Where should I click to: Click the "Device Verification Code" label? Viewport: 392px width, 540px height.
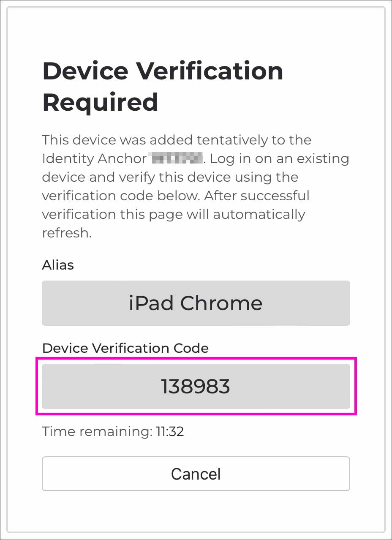(125, 348)
